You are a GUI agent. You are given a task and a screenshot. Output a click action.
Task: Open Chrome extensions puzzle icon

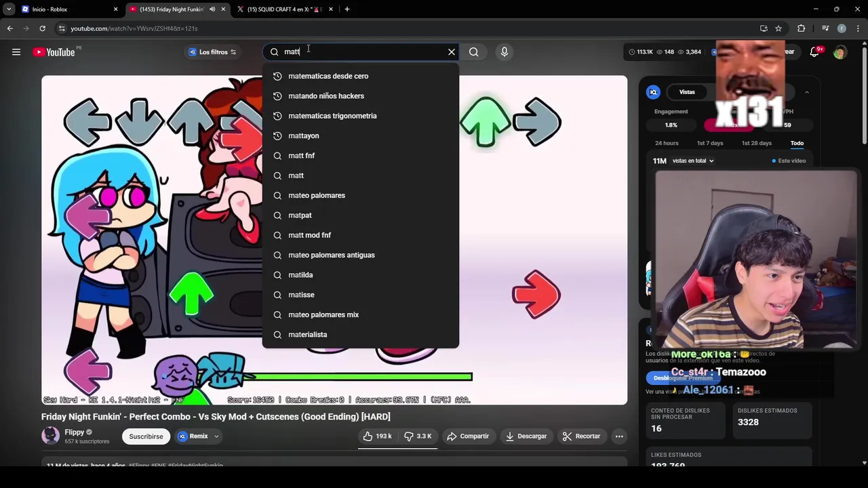click(x=801, y=28)
